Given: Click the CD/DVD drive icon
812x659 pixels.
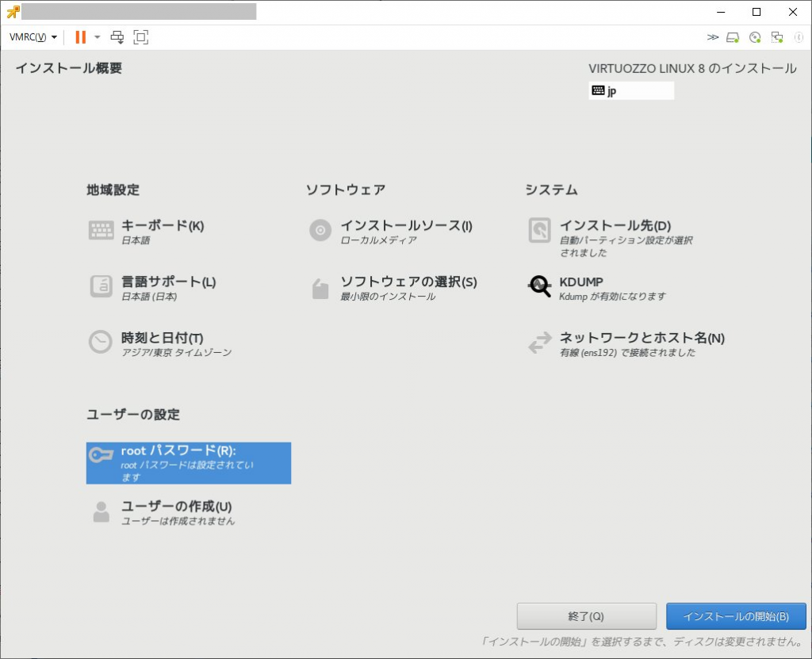Looking at the screenshot, I should [755, 37].
